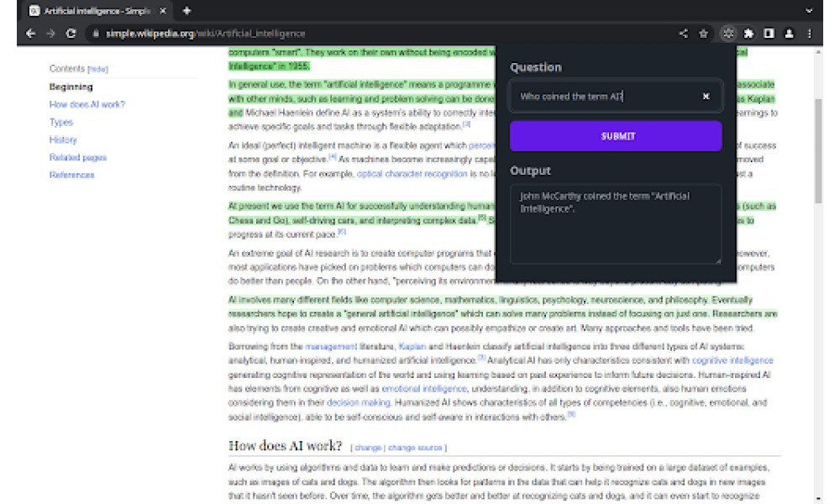Viewport: 840px width, 504px height.
Task: Click change beside How does AI work?
Action: [368, 448]
